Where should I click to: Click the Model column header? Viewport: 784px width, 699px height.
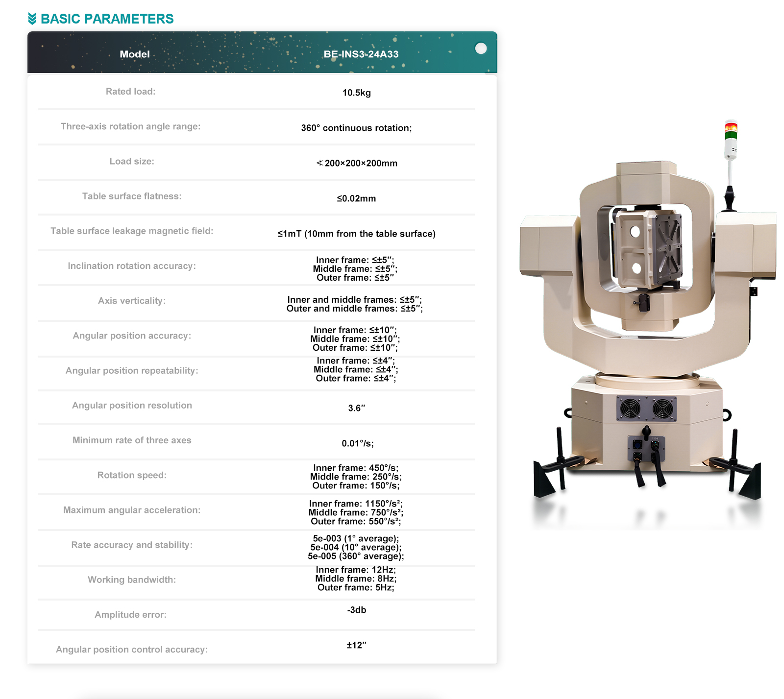click(x=135, y=54)
